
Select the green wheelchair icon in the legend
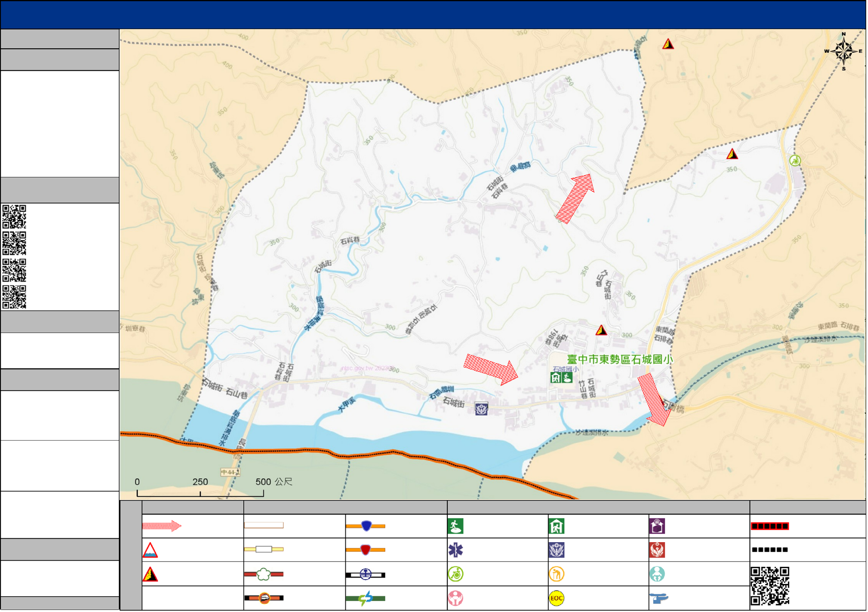pyautogui.click(x=456, y=575)
